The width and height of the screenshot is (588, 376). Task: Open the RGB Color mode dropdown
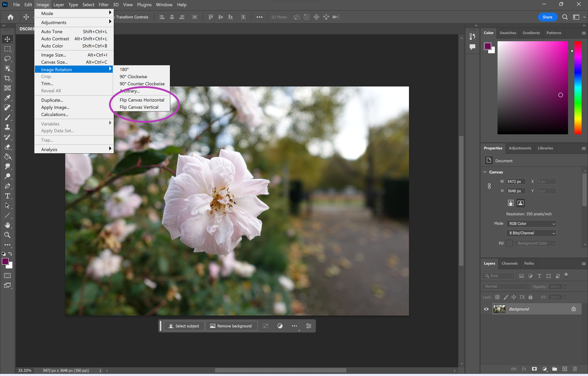(531, 224)
